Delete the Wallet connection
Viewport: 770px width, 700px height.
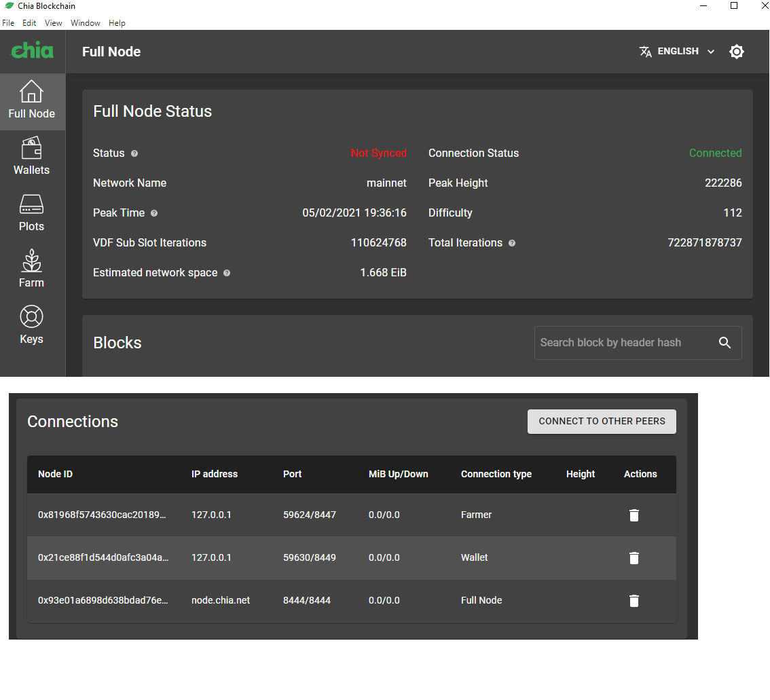point(634,557)
